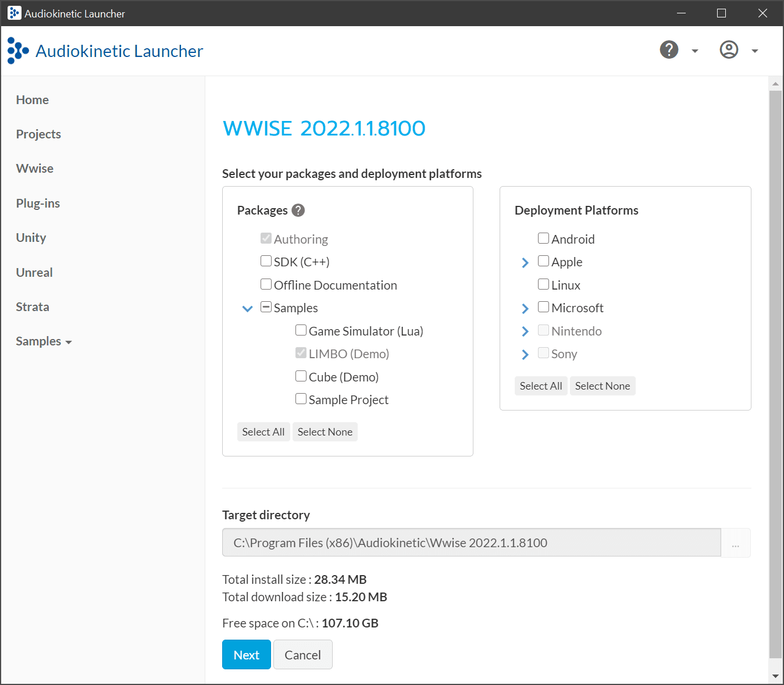This screenshot has height=685, width=784.
Task: Click the Packages help tooltip icon
Action: coord(298,211)
